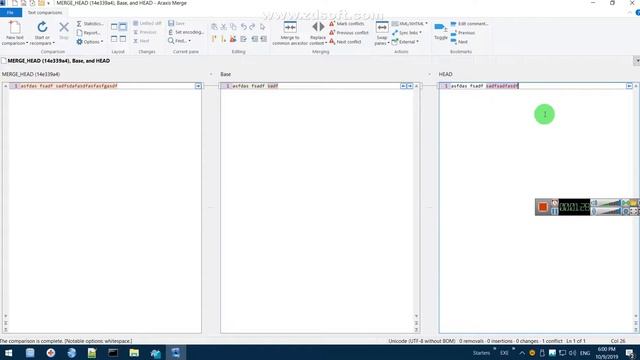
Task: Click the red stop recording button
Action: [542, 207]
